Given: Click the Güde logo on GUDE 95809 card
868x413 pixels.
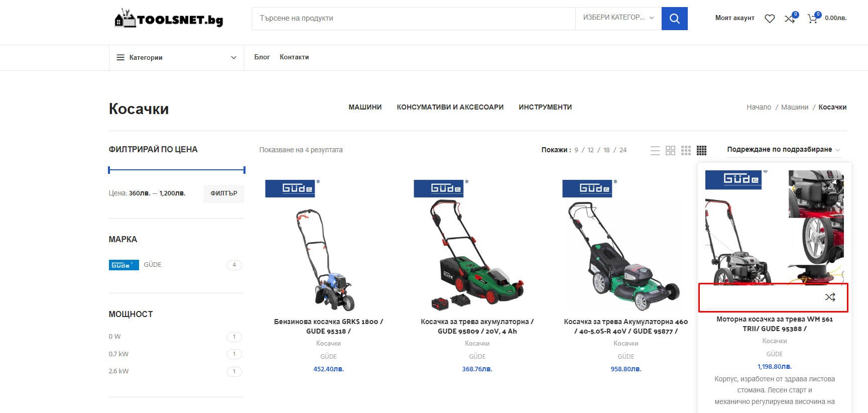Looking at the screenshot, I should pos(441,188).
